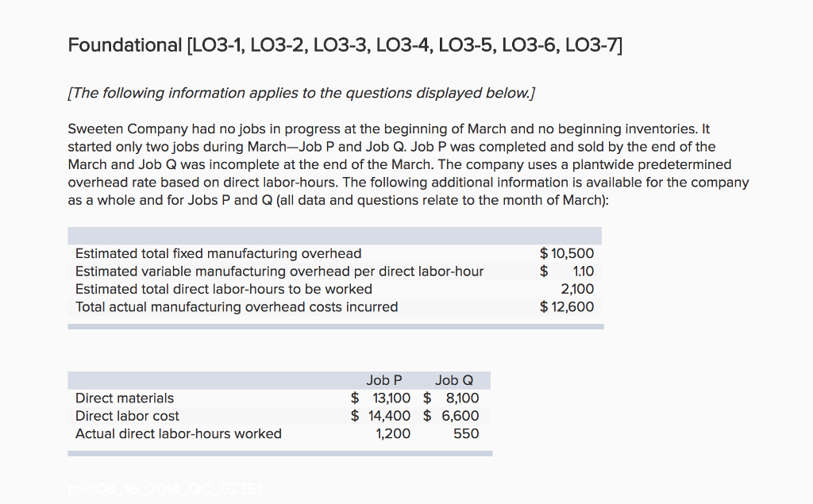Select the Direct materials row label
813x504 pixels.
coord(125,398)
